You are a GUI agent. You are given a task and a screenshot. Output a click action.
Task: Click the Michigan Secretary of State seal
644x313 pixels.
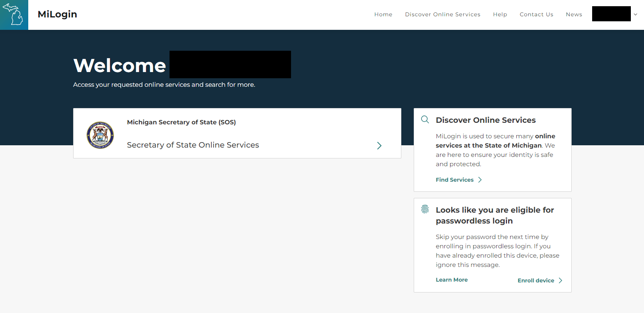100,135
